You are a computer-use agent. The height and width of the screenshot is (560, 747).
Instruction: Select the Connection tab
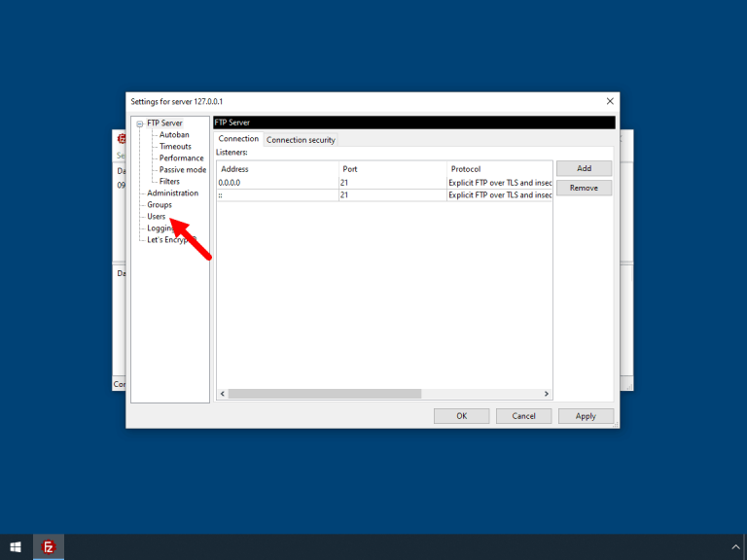point(238,139)
